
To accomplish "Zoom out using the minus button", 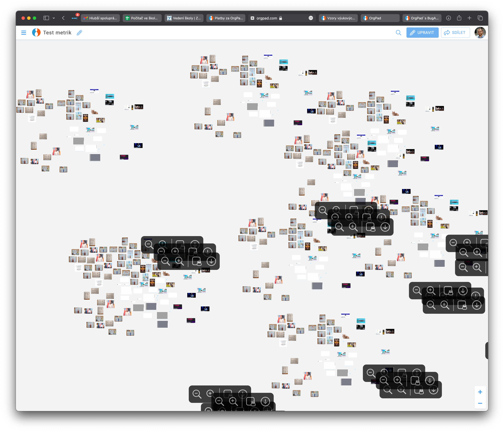I will (x=480, y=403).
